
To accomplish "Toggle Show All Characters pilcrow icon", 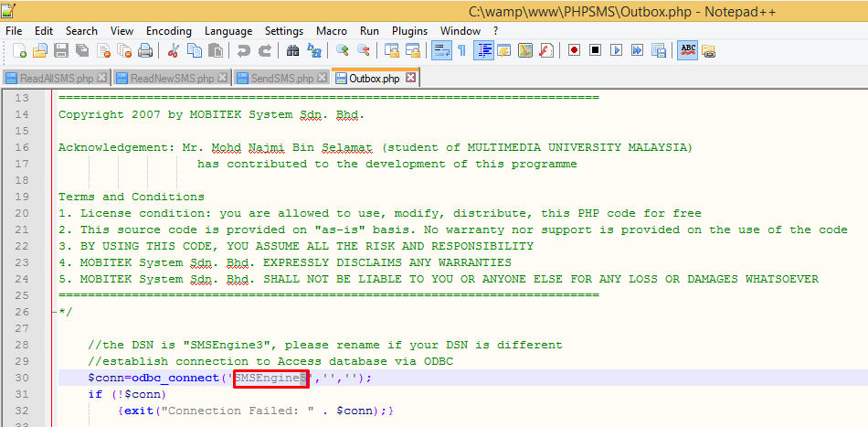I will (461, 50).
